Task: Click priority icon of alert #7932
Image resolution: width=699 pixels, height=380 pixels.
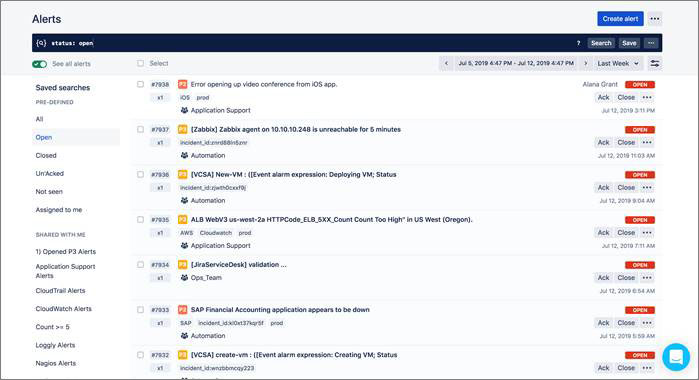Action: pyautogui.click(x=182, y=355)
